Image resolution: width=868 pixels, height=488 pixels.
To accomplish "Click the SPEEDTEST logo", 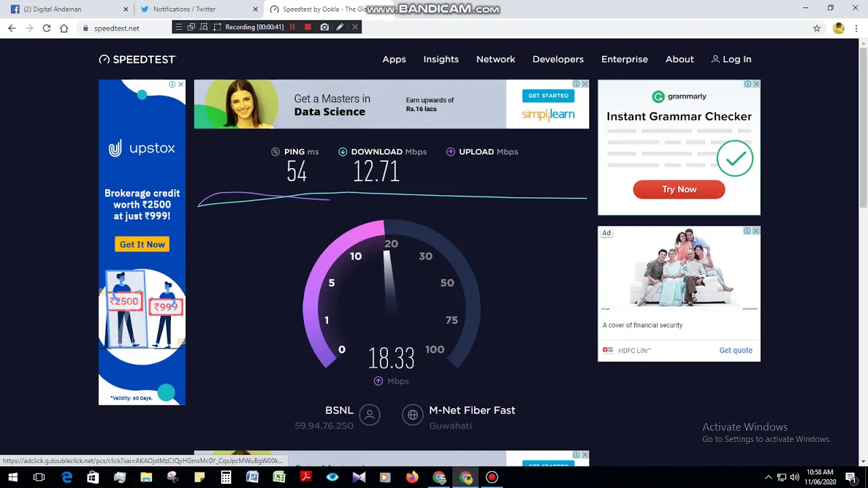I will (x=138, y=60).
